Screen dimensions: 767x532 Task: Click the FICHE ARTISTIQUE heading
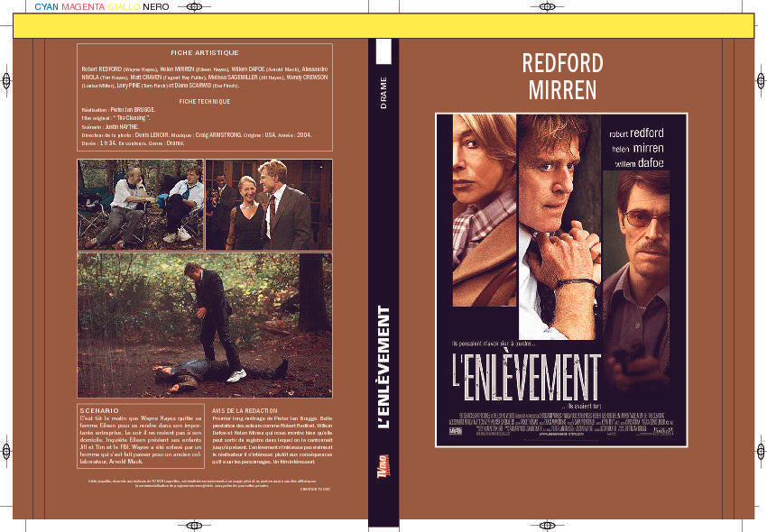coord(205,52)
